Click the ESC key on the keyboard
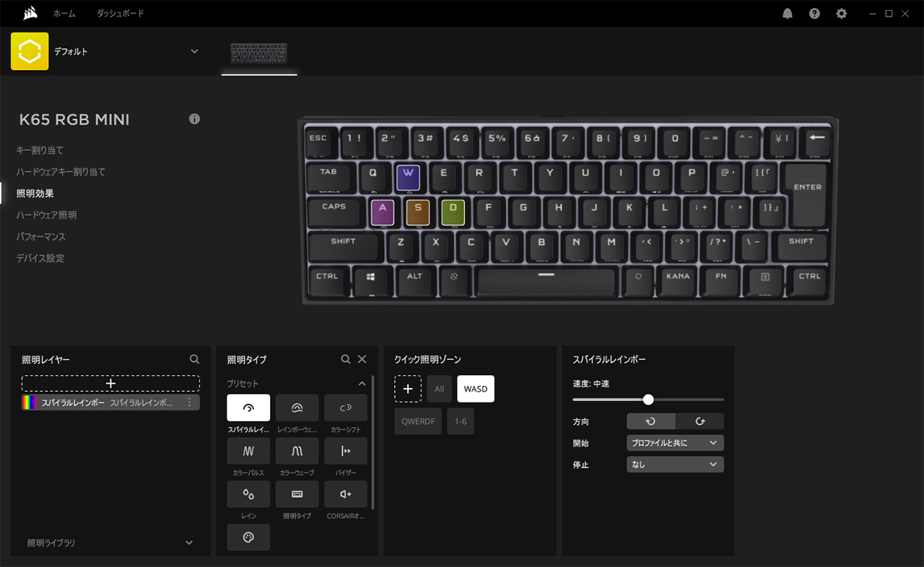The height and width of the screenshot is (567, 924). (x=318, y=142)
